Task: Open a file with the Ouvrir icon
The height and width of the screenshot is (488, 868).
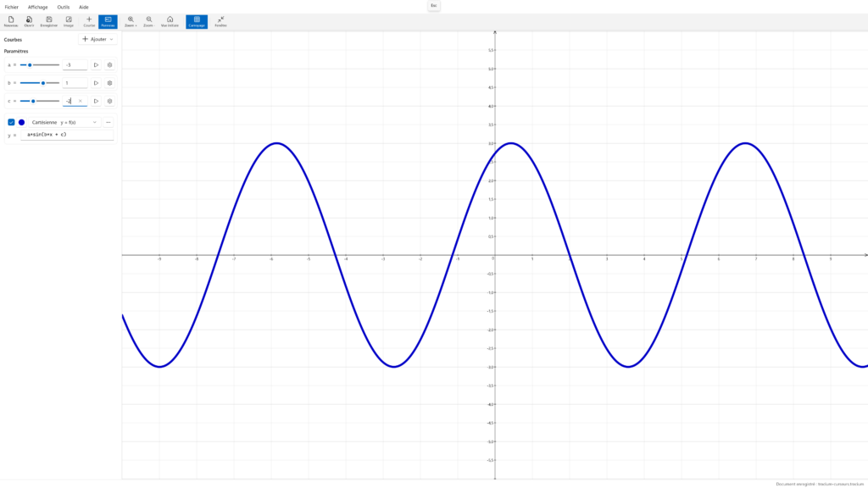Action: (x=29, y=21)
